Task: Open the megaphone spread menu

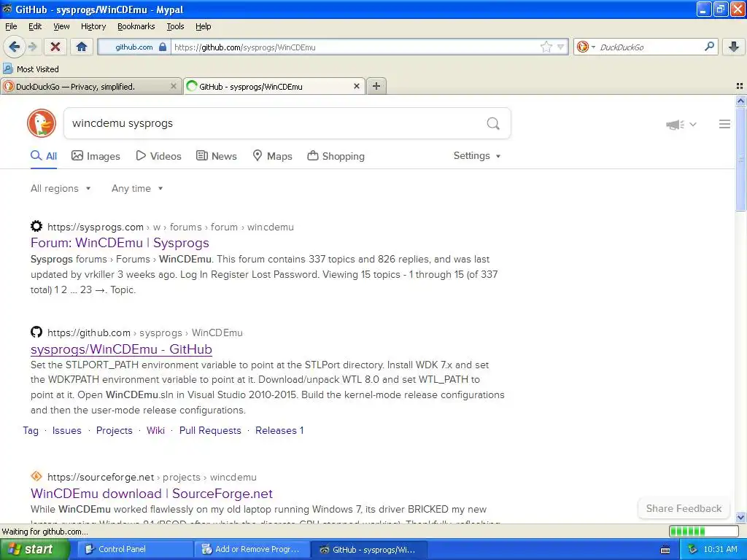Action: [x=681, y=124]
